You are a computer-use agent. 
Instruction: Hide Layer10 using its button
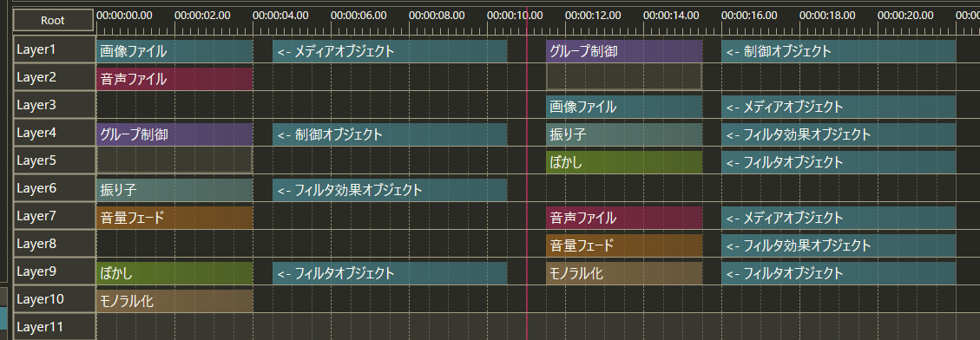click(55, 299)
